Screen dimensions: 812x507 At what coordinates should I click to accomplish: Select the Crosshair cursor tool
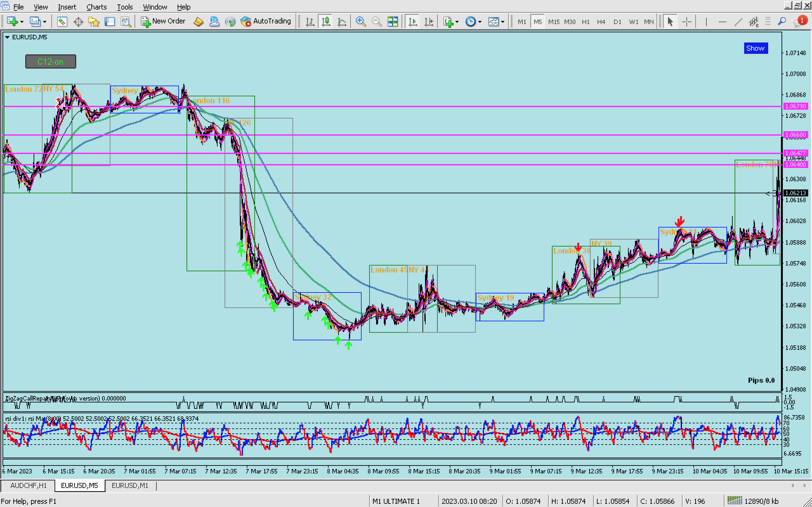[686, 22]
